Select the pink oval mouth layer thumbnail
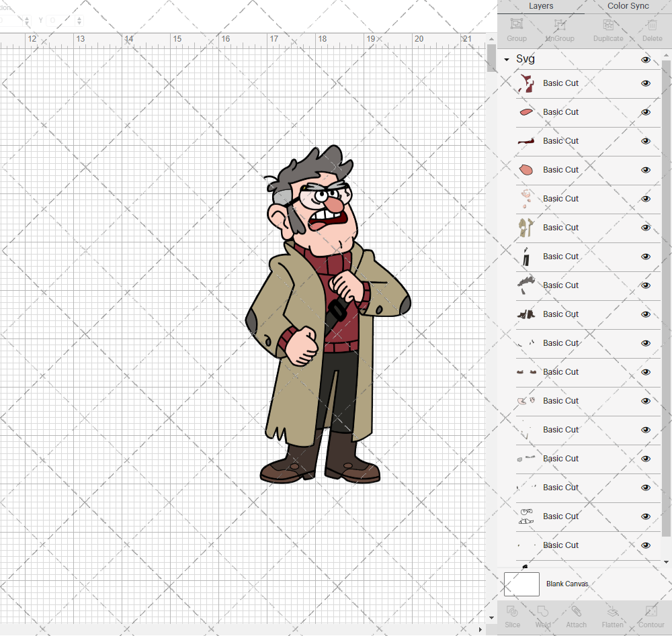This screenshot has height=636, width=672. [526, 112]
